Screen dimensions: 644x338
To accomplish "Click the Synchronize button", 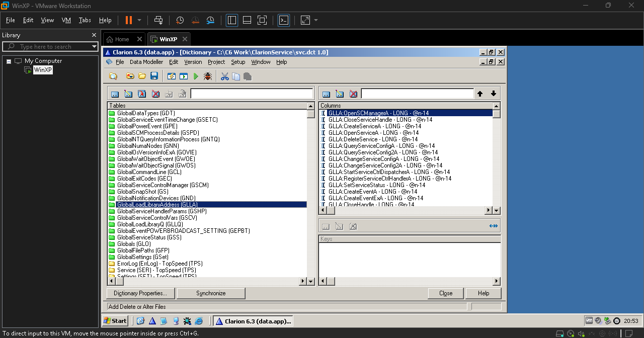I will click(x=211, y=293).
